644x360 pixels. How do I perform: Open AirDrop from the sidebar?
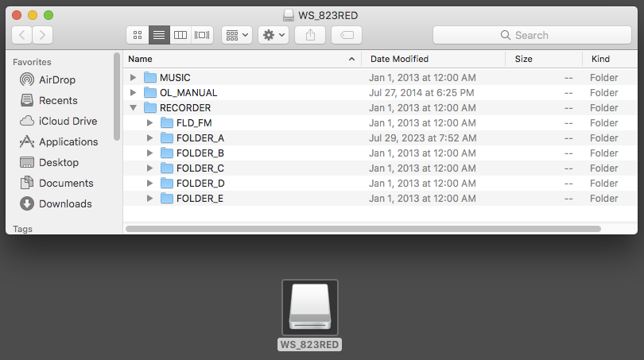57,79
